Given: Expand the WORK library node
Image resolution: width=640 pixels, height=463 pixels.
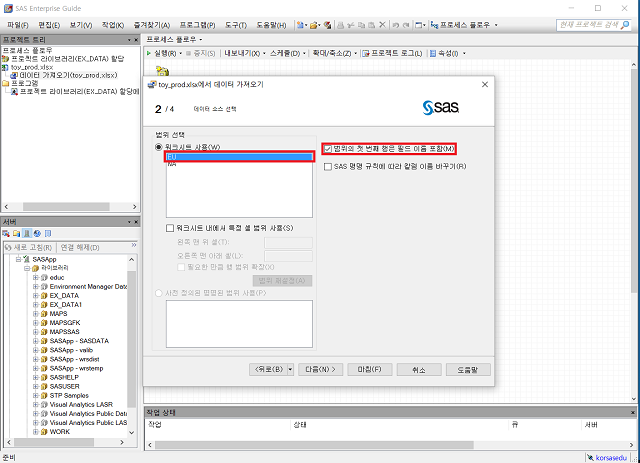Looking at the screenshot, I should click(36, 432).
